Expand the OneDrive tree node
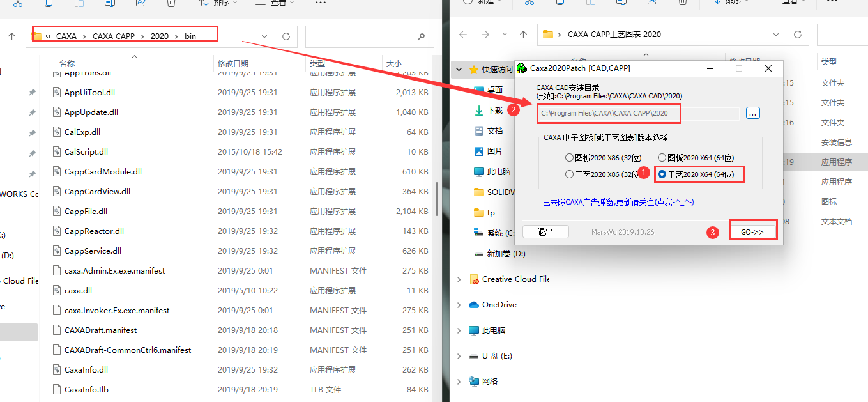The height and width of the screenshot is (402, 868). click(459, 304)
